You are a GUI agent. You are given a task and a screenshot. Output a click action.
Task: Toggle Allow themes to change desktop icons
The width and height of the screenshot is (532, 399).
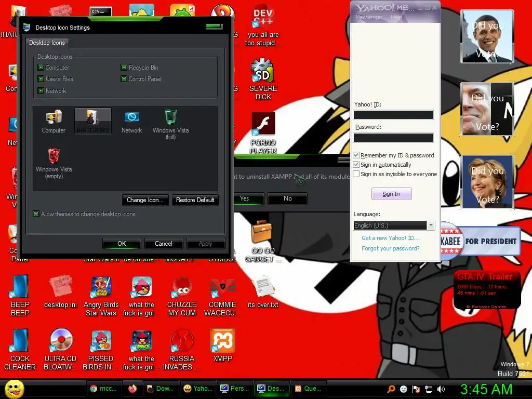36,214
